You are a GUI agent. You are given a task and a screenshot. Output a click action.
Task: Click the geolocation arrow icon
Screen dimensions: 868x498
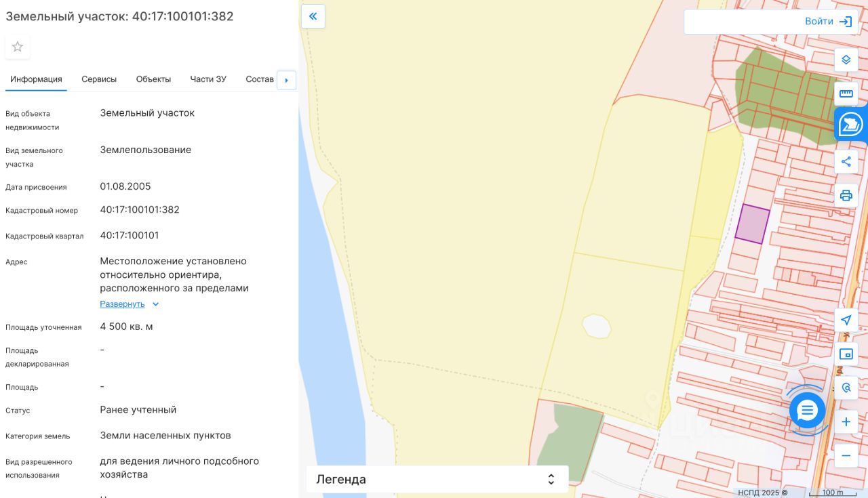[x=846, y=320]
